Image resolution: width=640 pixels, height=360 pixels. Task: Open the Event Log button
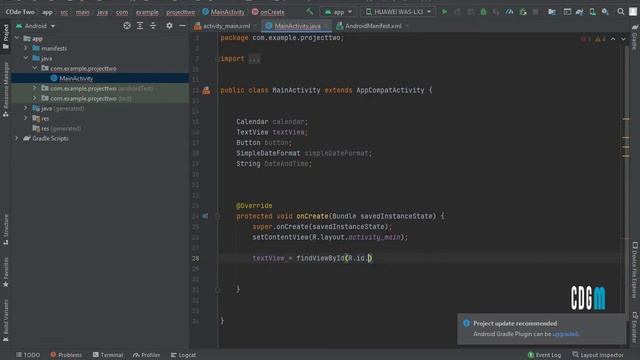click(544, 355)
